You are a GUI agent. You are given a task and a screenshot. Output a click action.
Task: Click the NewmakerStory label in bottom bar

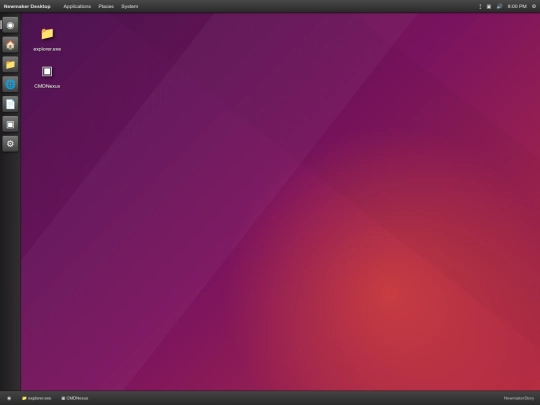click(x=519, y=398)
